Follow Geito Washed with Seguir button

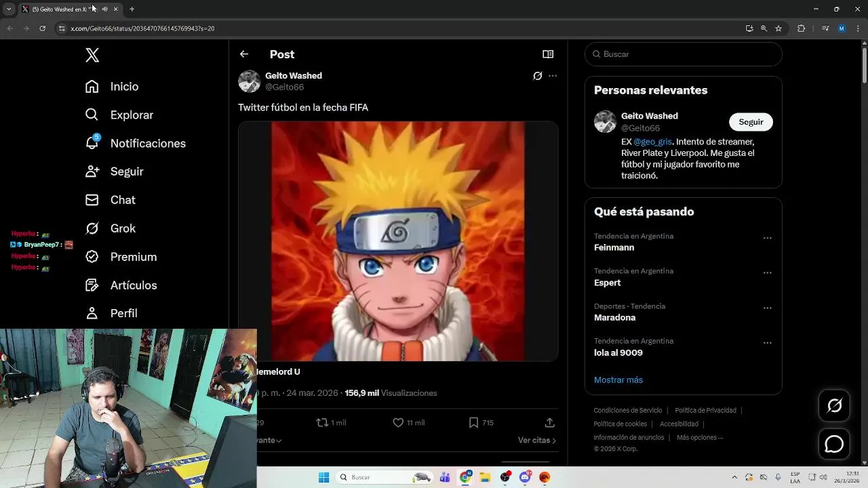coord(751,122)
